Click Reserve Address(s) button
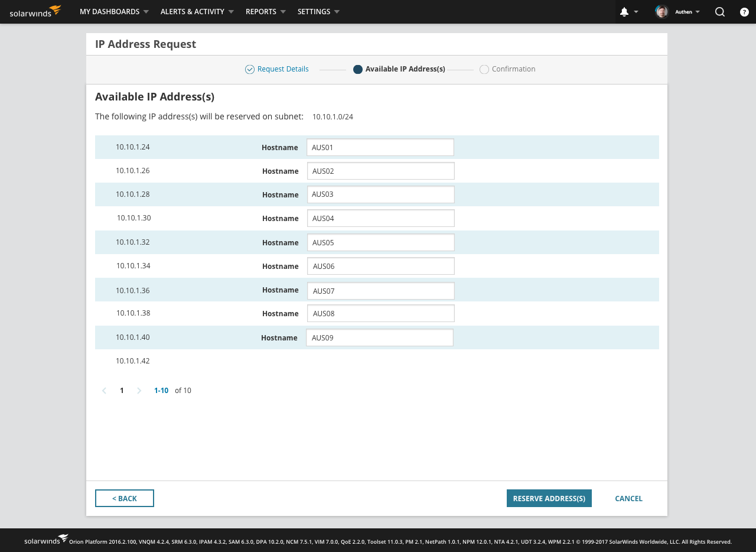The width and height of the screenshot is (756, 552). click(x=549, y=498)
